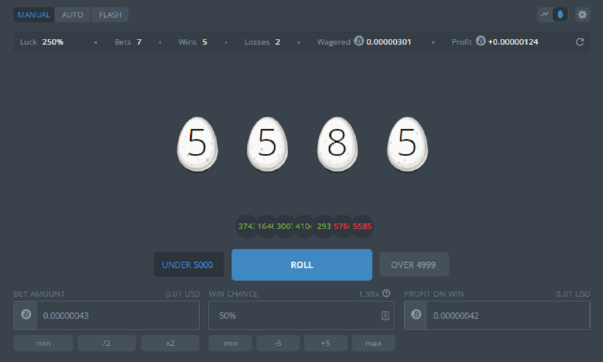
Task: Set win chance to max
Action: (373, 343)
